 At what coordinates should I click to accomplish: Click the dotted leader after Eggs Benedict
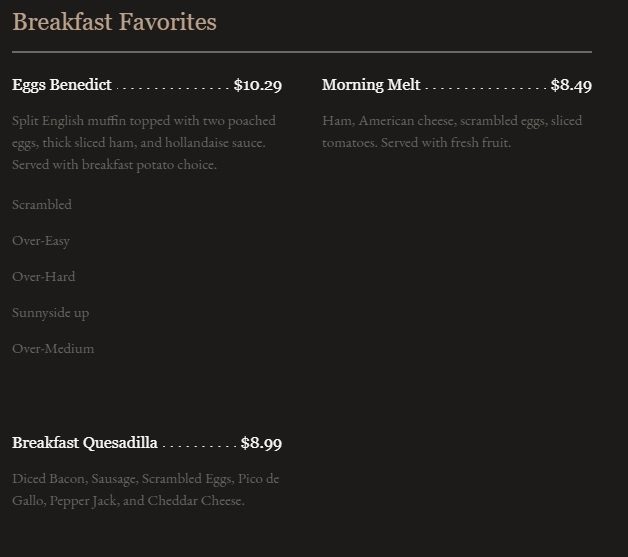pyautogui.click(x=173, y=87)
